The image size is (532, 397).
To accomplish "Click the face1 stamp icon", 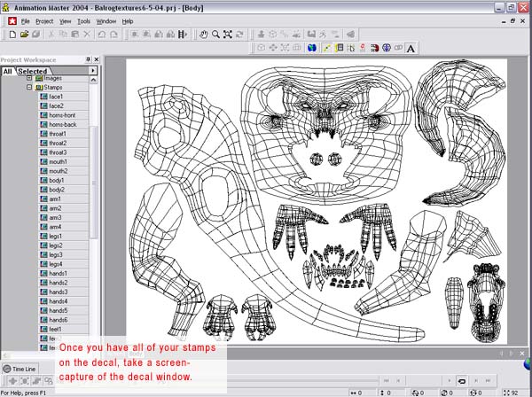I will tap(43, 97).
